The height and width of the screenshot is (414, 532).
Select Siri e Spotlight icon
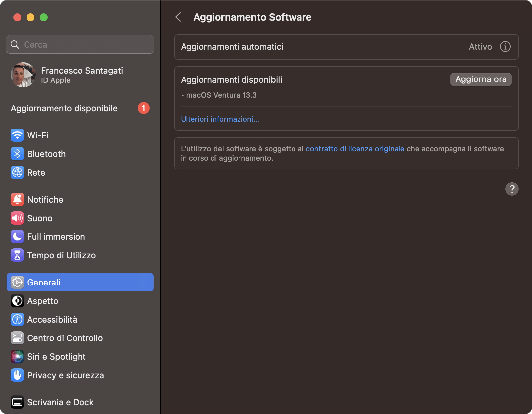(x=17, y=356)
